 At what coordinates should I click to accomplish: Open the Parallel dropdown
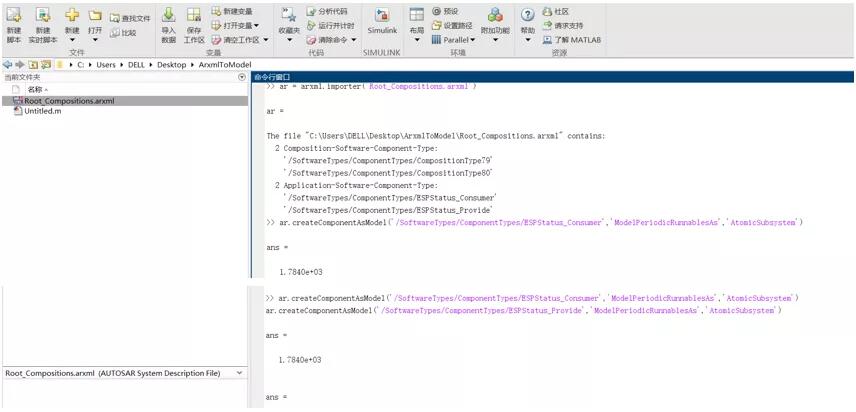coord(454,40)
